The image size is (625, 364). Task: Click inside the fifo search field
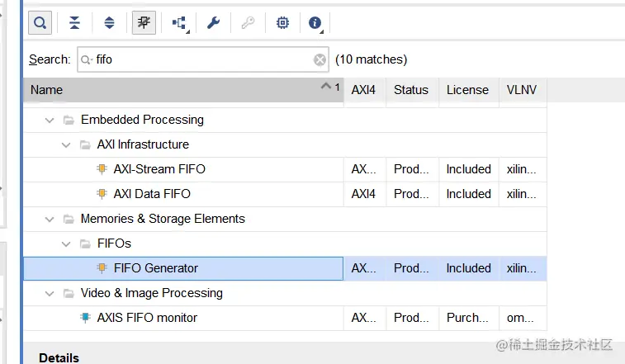(198, 59)
